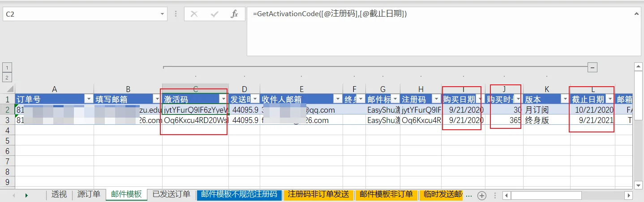Open the 订单号 column filter dropdown

click(x=89, y=99)
